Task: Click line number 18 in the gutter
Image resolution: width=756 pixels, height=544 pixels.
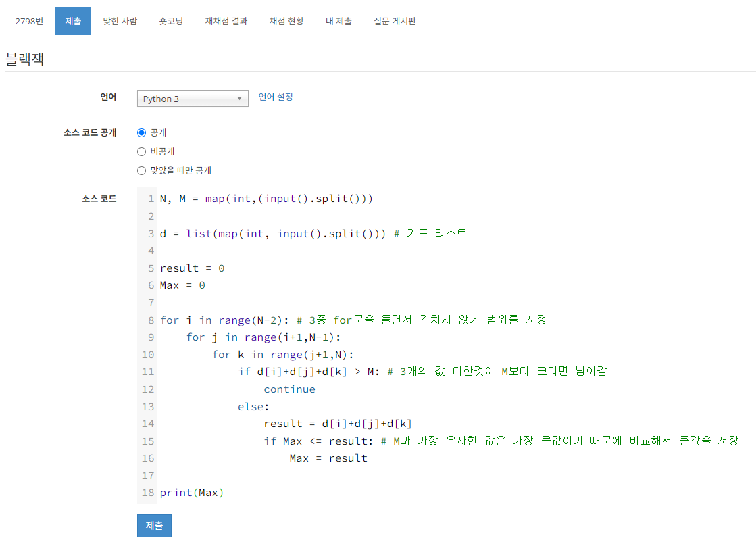Action: click(147, 493)
